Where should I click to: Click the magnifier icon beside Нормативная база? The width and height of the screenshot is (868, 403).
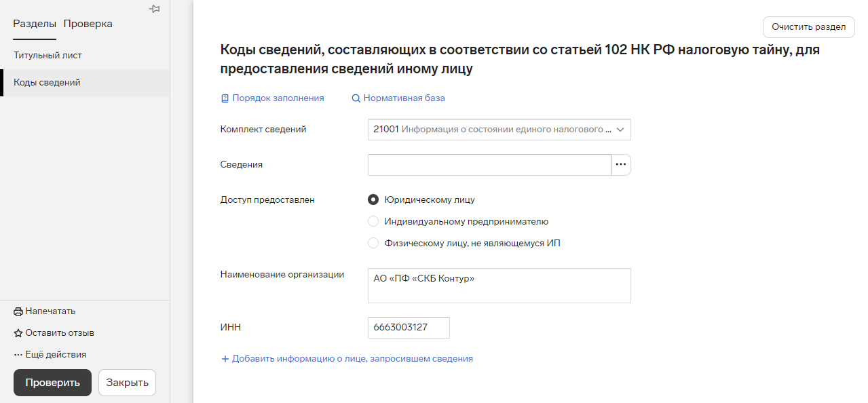click(x=356, y=98)
